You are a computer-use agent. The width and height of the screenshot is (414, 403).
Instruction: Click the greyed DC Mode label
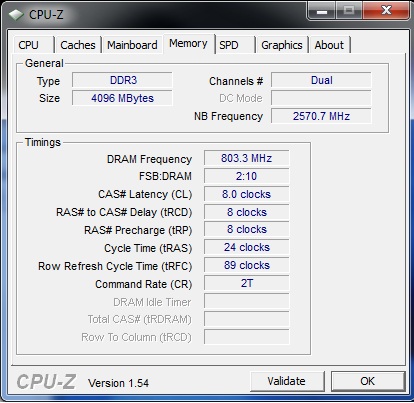[x=241, y=98]
